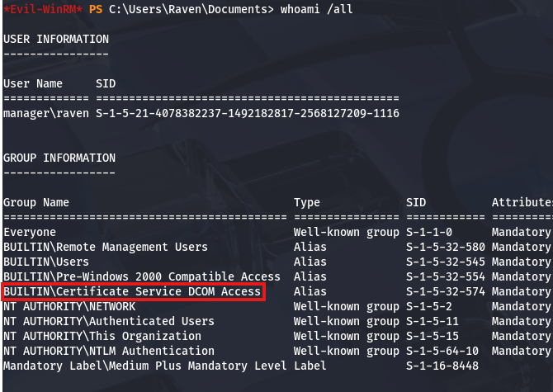Click the Type column header
This screenshot has width=553, height=392.
click(307, 202)
